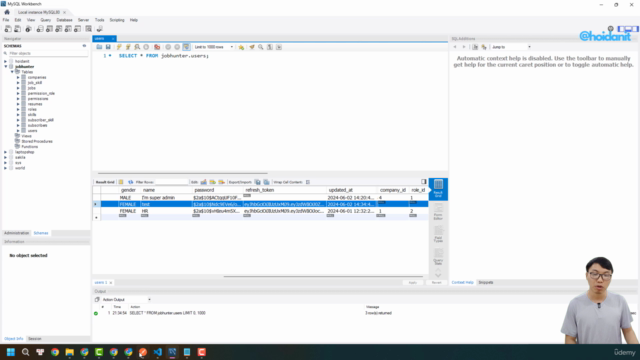This screenshot has width=640, height=360.
Task: Click the Explain query plan magnifier icon
Action: 137,47
